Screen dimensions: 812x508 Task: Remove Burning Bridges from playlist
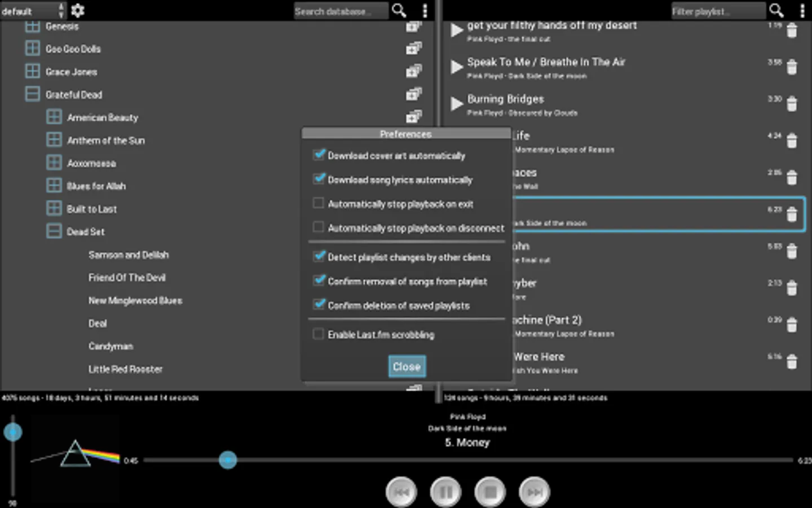click(x=792, y=104)
